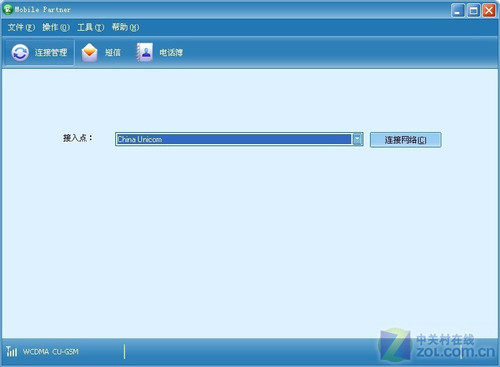The width and height of the screenshot is (500, 367).
Task: Click the 连接网络(C) button
Action: coord(406,140)
